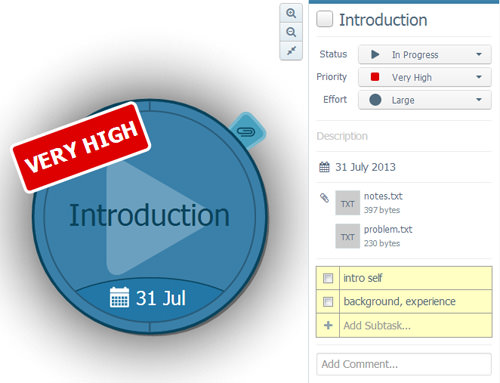
Task: Click the zoom out magnifier icon
Action: (x=291, y=32)
